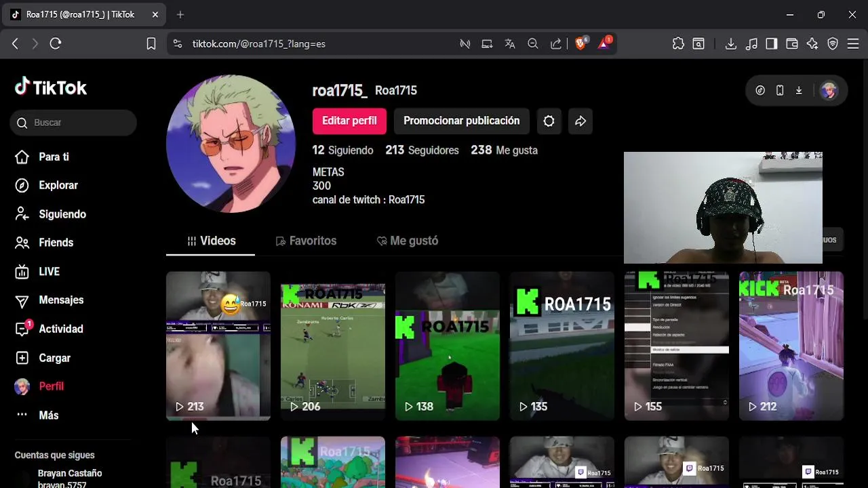Click the download app icon in top-right pill
Screen dimensions: 868x488
pos(799,90)
